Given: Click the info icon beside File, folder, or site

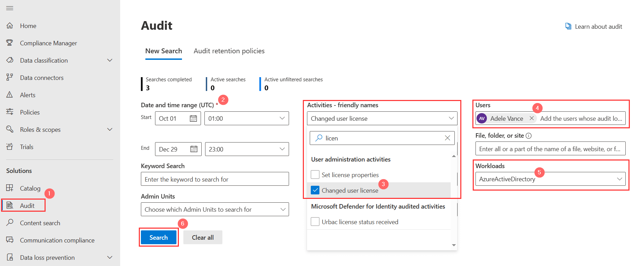Looking at the screenshot, I should click(x=529, y=136).
